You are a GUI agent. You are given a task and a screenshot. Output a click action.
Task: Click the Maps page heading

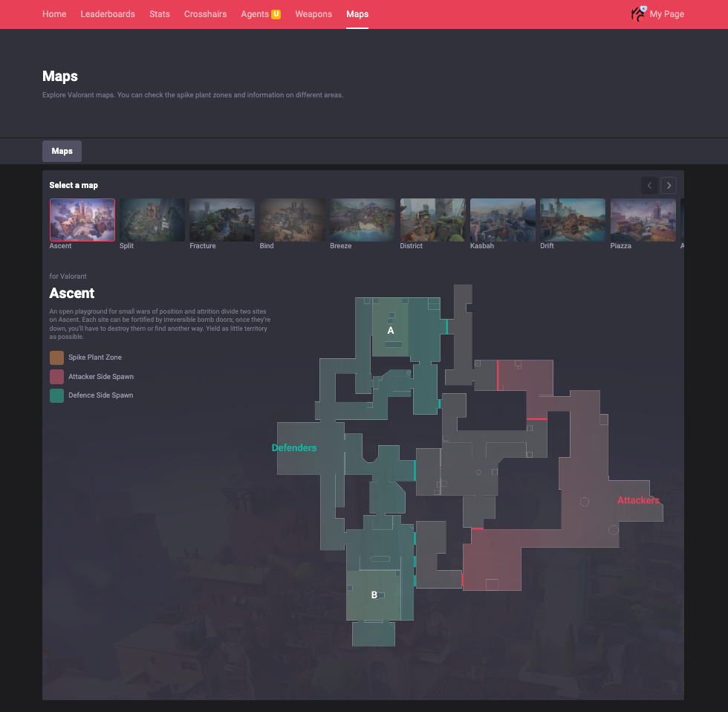(x=60, y=76)
